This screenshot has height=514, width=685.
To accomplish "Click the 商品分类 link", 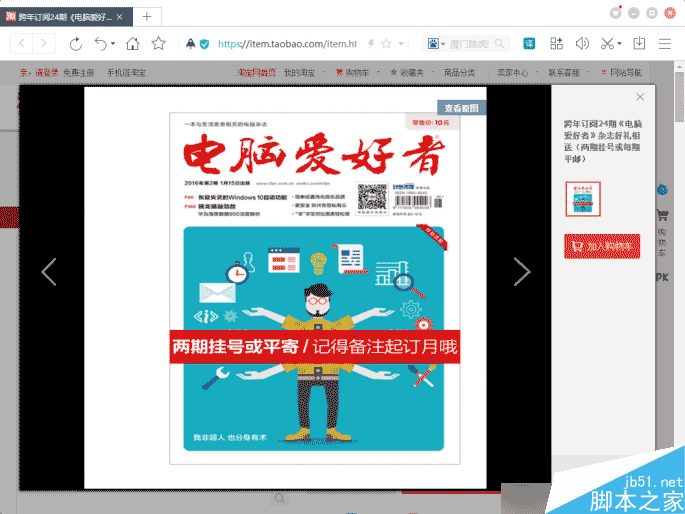I will (460, 72).
